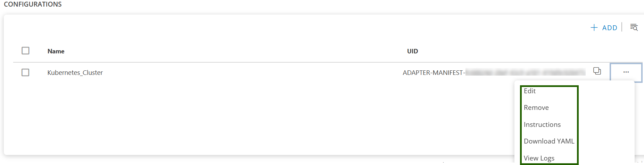Click the three-dot actions menu button
Viewport: 644px width, 165px height.
point(626,72)
